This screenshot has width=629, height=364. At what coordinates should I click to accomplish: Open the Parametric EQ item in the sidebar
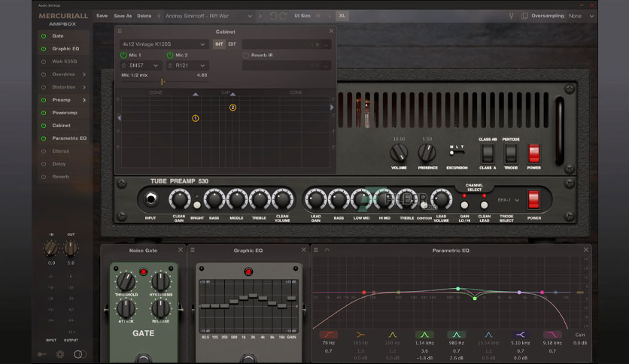click(69, 138)
